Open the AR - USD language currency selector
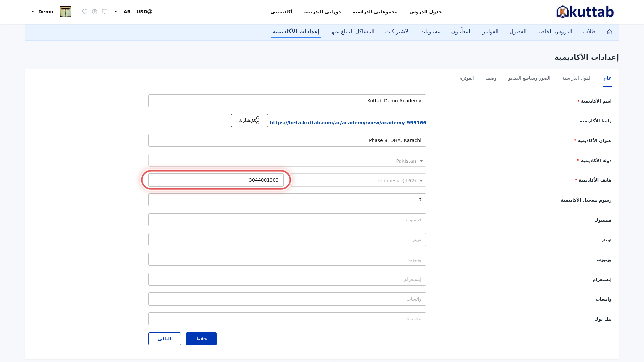 (133, 12)
